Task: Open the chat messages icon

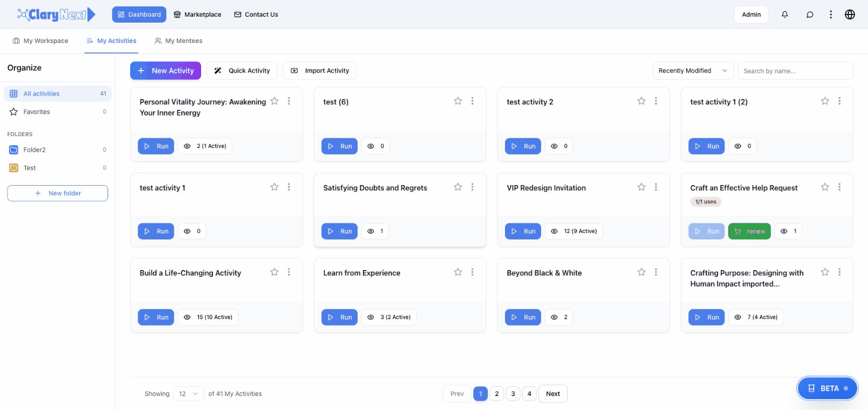Action: pyautogui.click(x=809, y=15)
